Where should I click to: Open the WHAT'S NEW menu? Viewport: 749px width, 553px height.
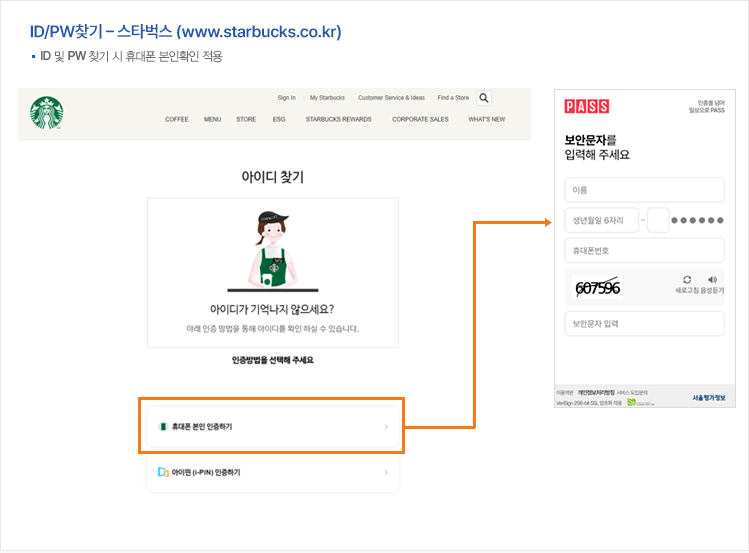pos(487,119)
